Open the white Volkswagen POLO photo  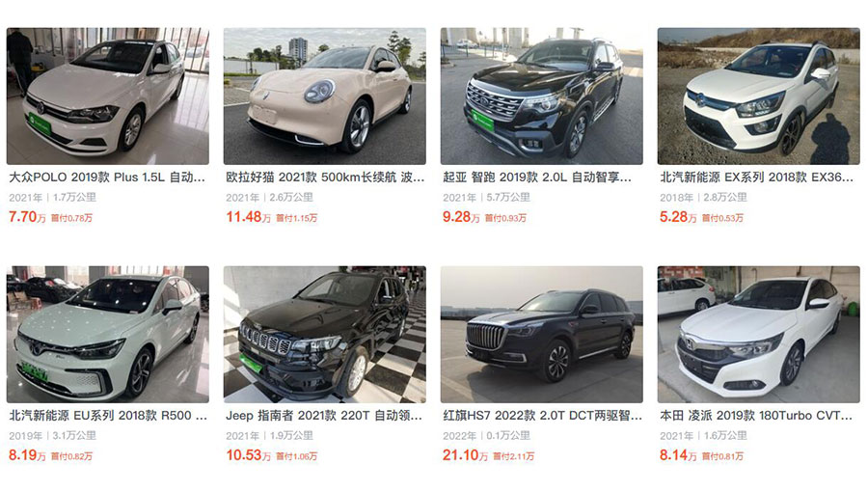108,96
